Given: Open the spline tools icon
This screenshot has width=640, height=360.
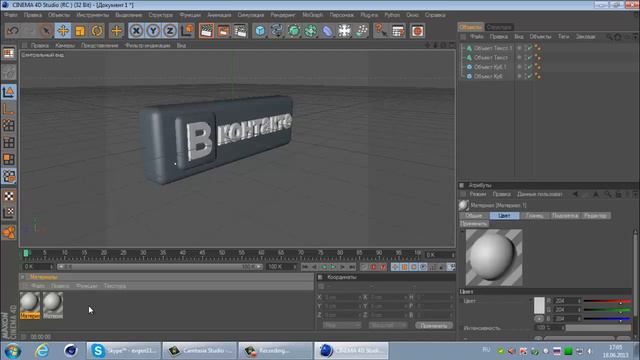Looking at the screenshot, I should tap(277, 31).
